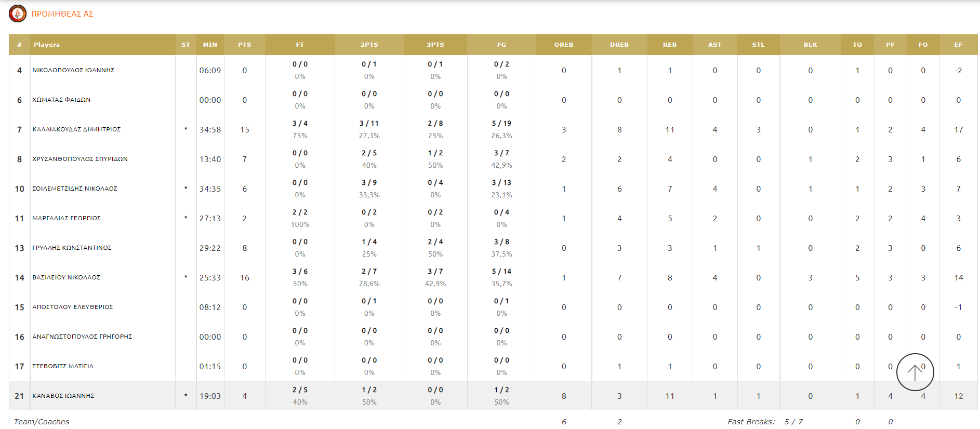Click the scroll-to-top arrow button
The image size is (980, 429).
tap(915, 372)
